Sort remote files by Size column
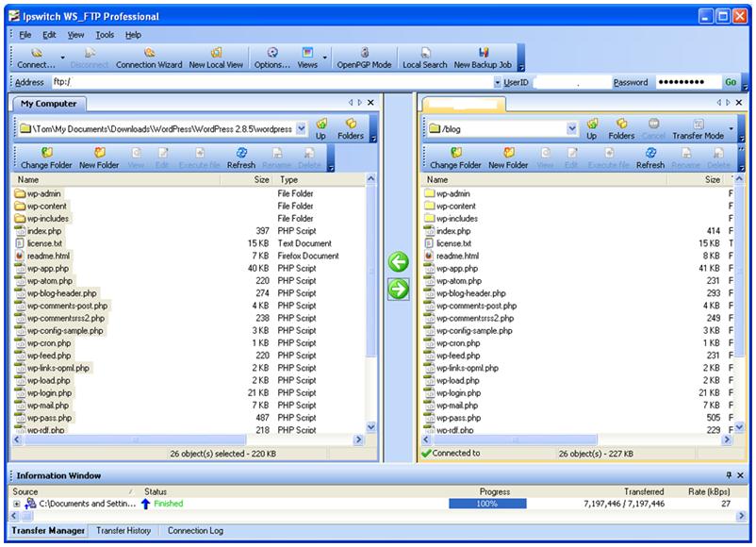 click(698, 179)
